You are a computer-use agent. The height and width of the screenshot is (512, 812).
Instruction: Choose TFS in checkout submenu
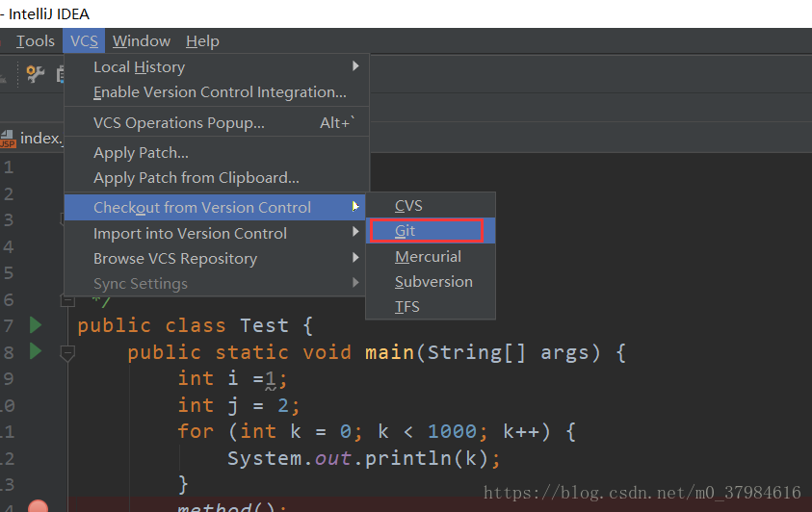(431, 307)
